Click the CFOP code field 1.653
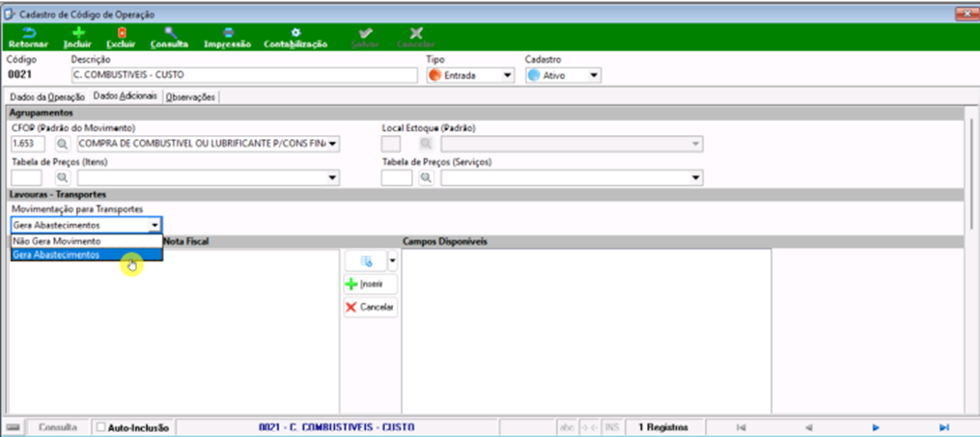980x437 pixels. (28, 144)
